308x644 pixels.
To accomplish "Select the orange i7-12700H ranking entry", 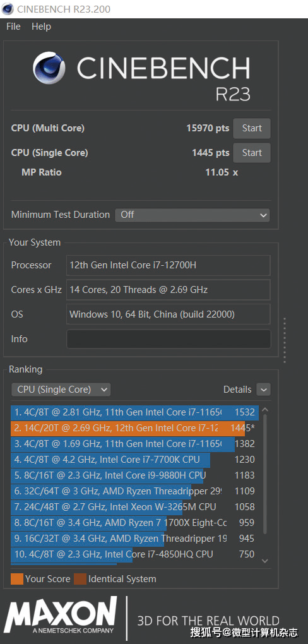I will pos(134,428).
